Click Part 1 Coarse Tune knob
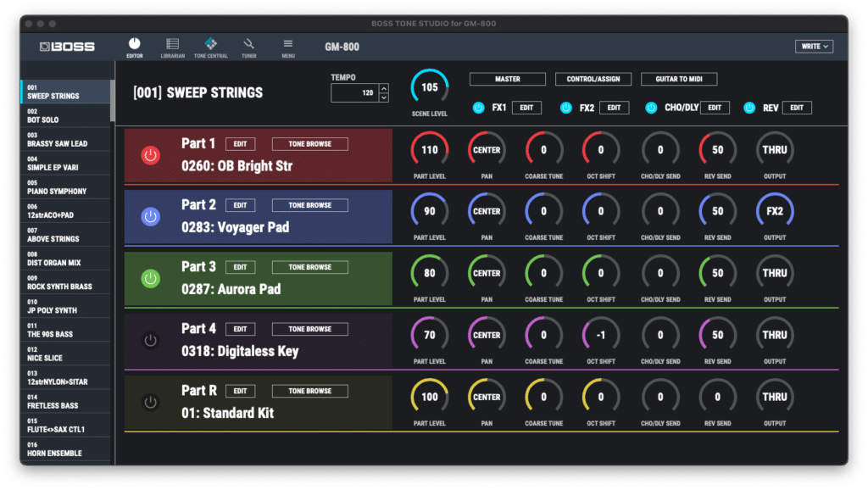This screenshot has width=868, height=490. click(x=543, y=150)
